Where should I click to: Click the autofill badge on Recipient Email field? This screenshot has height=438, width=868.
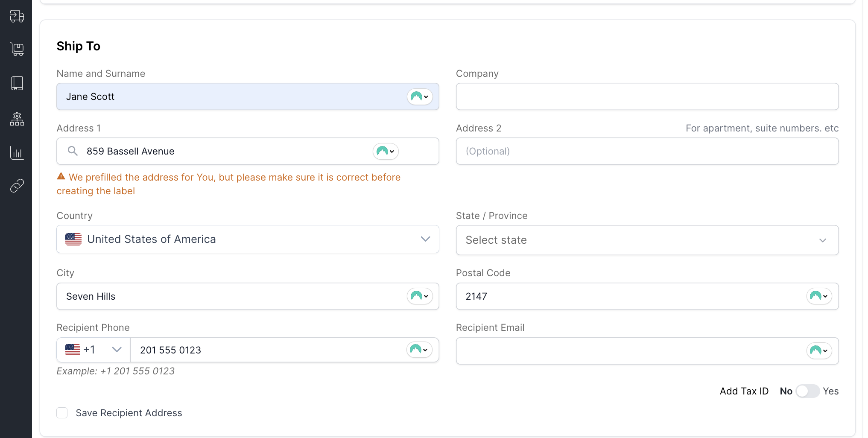pyautogui.click(x=819, y=350)
